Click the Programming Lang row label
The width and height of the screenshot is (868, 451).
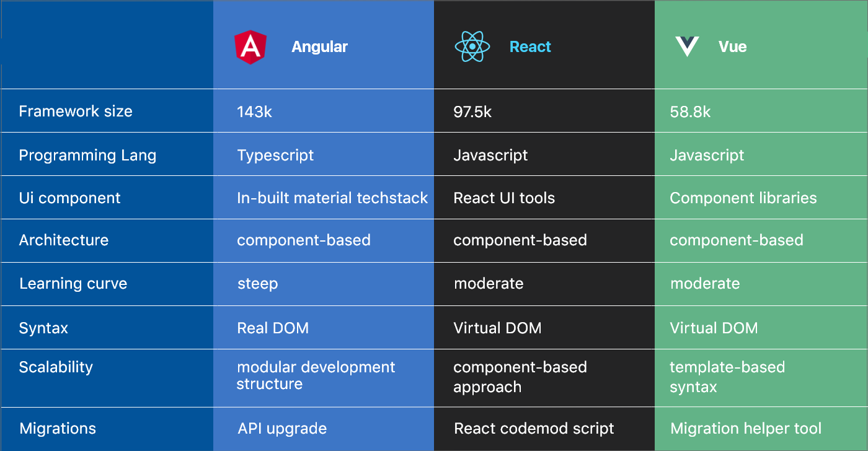(x=87, y=155)
